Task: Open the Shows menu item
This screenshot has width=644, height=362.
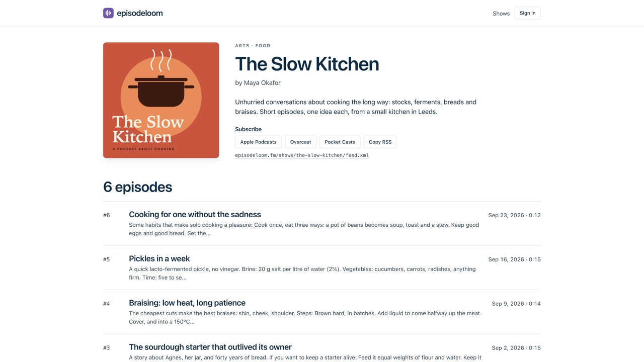Action: click(501, 14)
